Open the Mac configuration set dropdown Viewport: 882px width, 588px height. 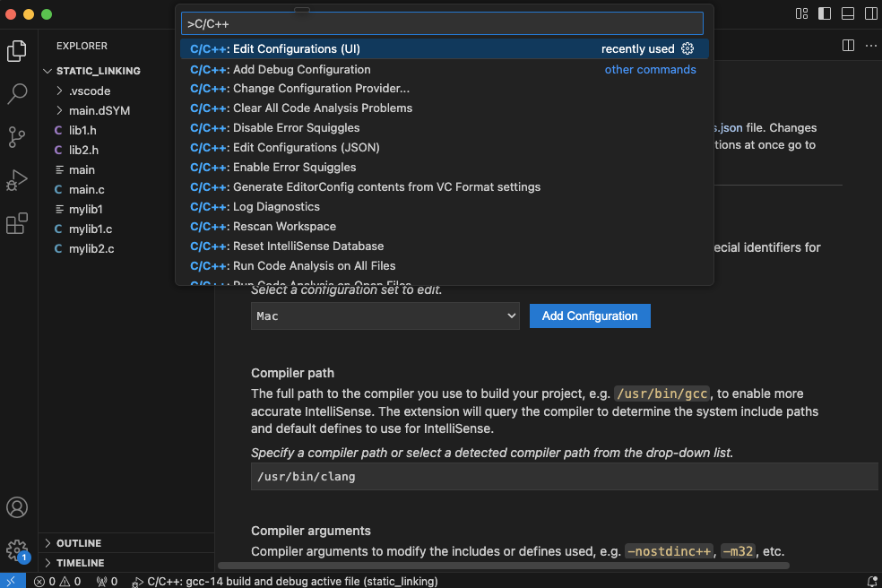click(x=385, y=316)
